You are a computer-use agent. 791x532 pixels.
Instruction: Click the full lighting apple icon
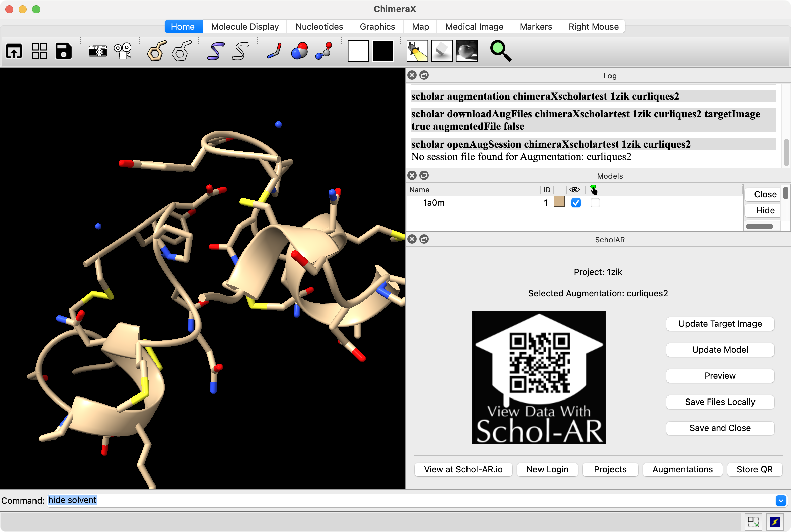pyautogui.click(x=466, y=51)
